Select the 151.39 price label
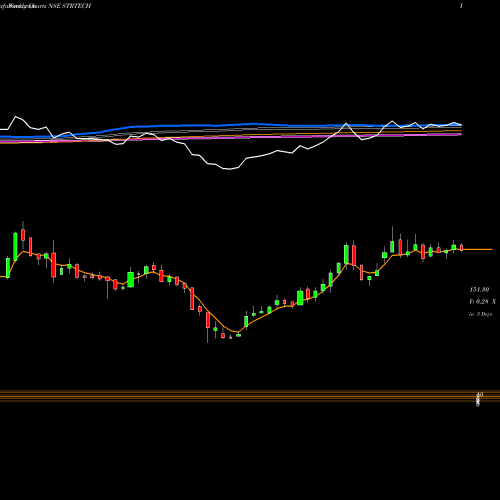Viewport: 500px width, 500px height. pyautogui.click(x=479, y=289)
